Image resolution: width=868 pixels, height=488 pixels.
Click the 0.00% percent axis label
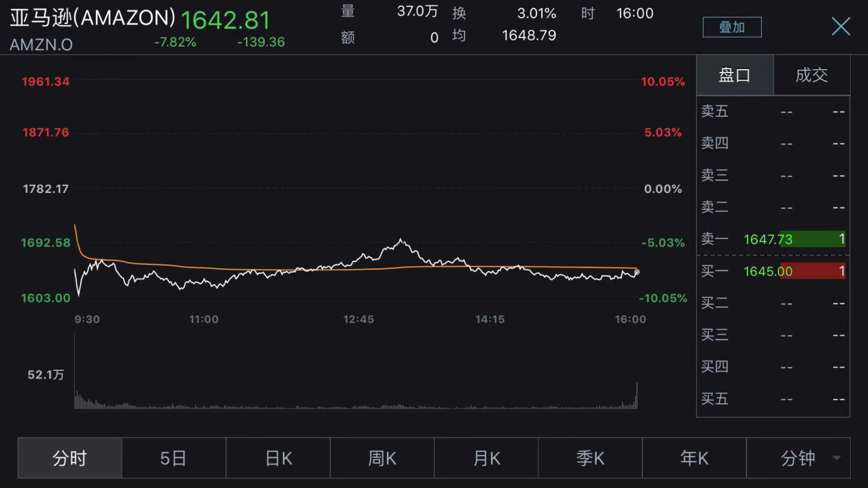click(663, 188)
